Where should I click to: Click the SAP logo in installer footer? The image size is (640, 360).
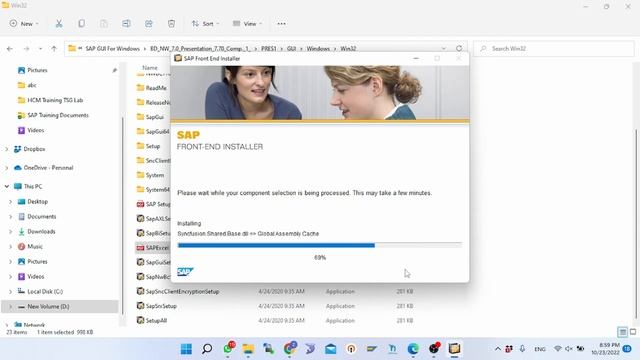(x=185, y=272)
